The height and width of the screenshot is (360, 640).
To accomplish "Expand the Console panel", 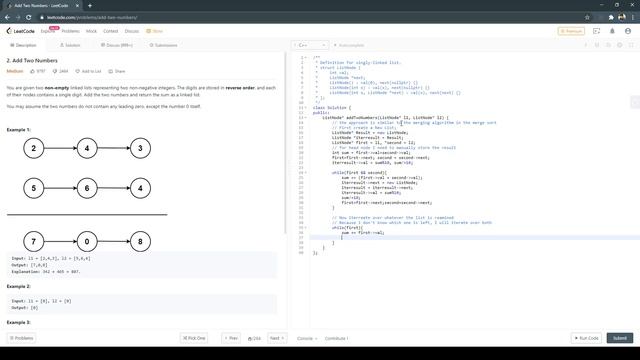I will pyautogui.click(x=307, y=338).
